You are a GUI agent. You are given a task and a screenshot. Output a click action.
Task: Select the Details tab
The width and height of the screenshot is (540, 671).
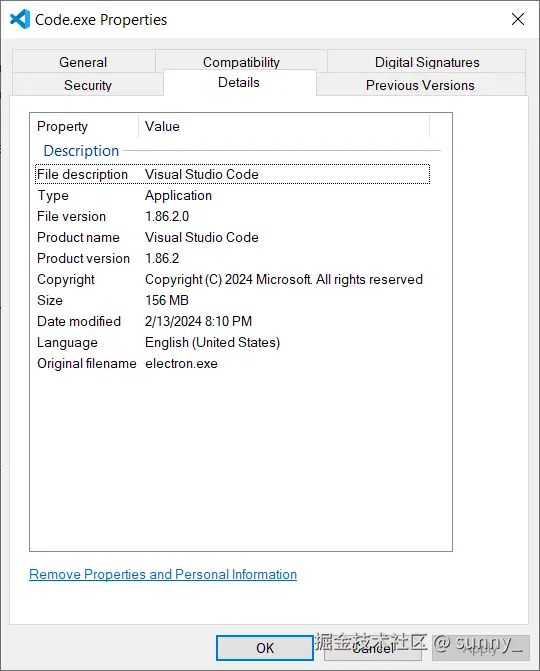239,82
